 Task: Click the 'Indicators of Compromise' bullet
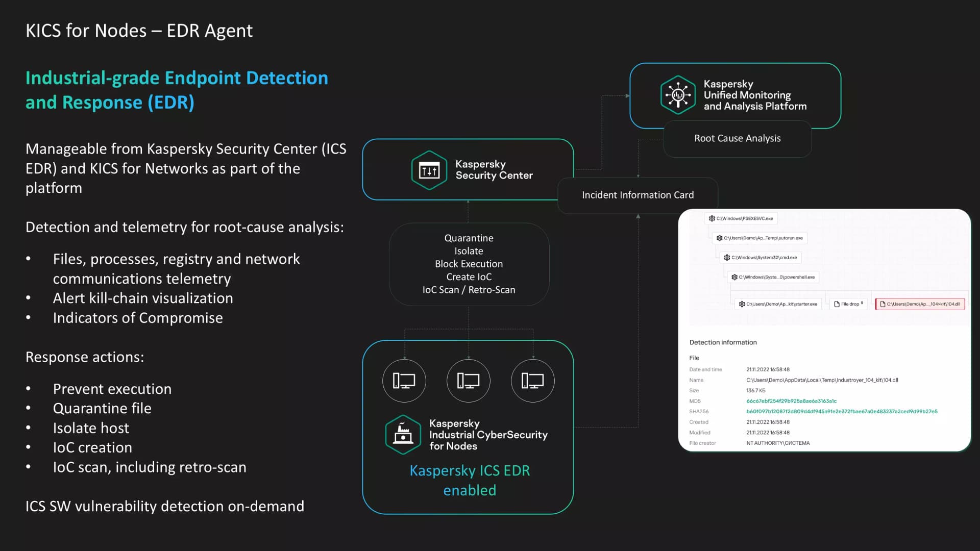pos(138,318)
